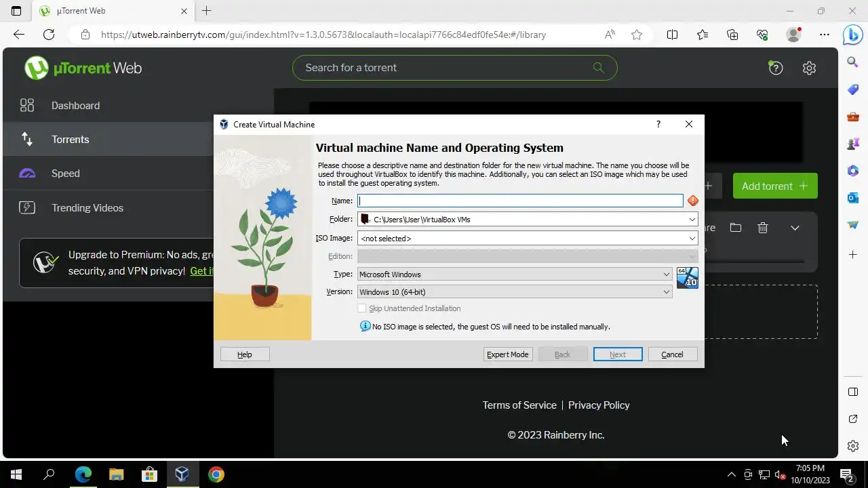The height and width of the screenshot is (488, 868).
Task: Cancel the Create Virtual Machine dialog
Action: (672, 354)
